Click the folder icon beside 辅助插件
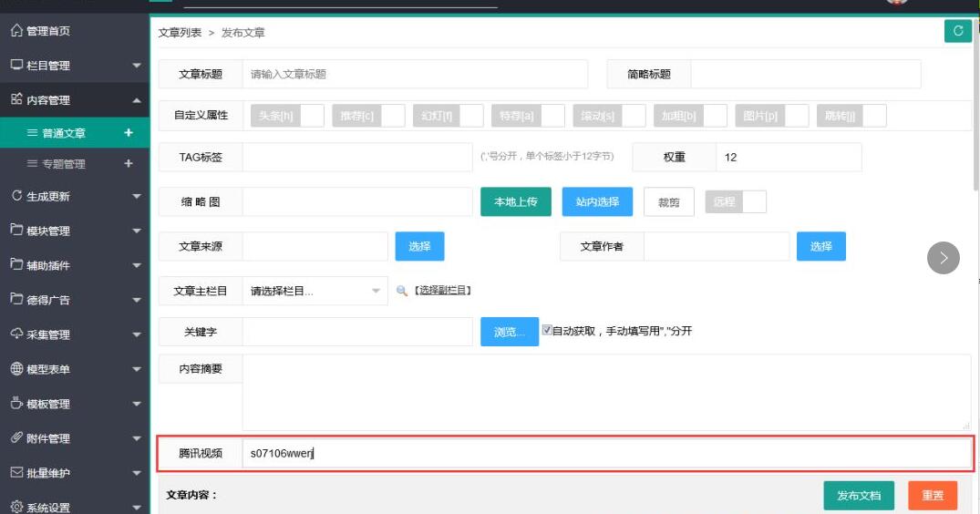The width and height of the screenshot is (980, 514). tap(17, 264)
